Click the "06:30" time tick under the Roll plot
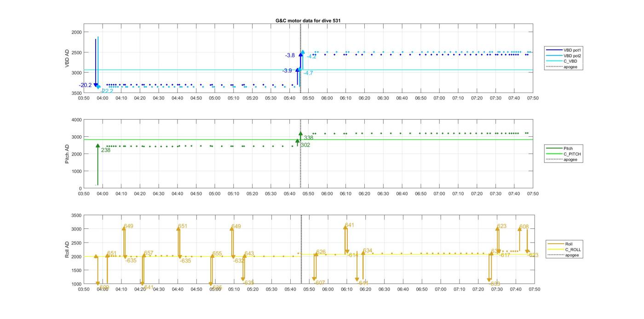Image resolution: width=644 pixels, height=319 pixels. 384,290
